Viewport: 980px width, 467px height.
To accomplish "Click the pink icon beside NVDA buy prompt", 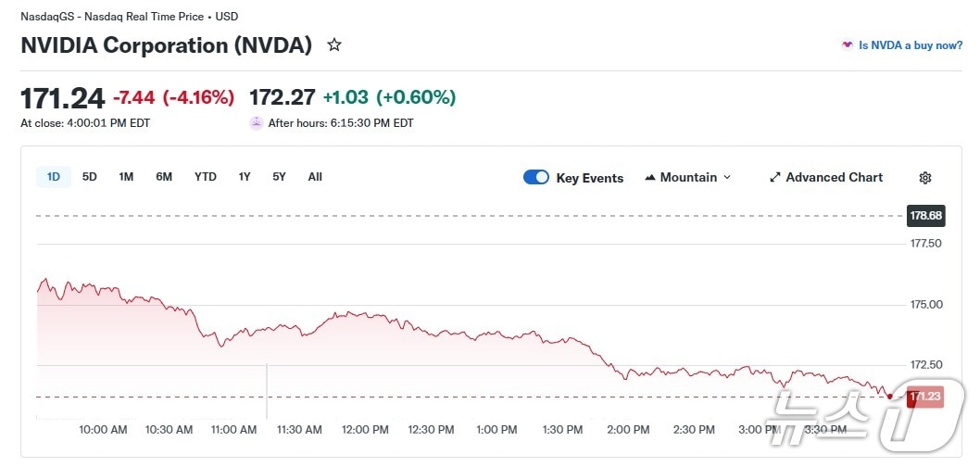I will point(847,45).
